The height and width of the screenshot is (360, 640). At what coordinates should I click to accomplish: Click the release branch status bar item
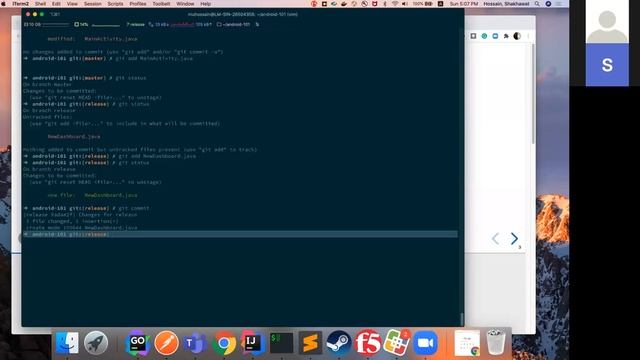(x=135, y=24)
